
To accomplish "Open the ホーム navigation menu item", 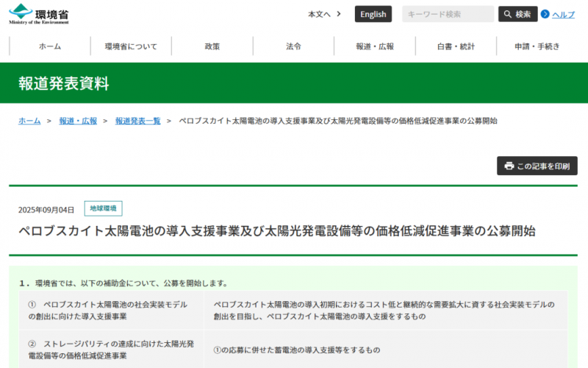I will coord(50,46).
